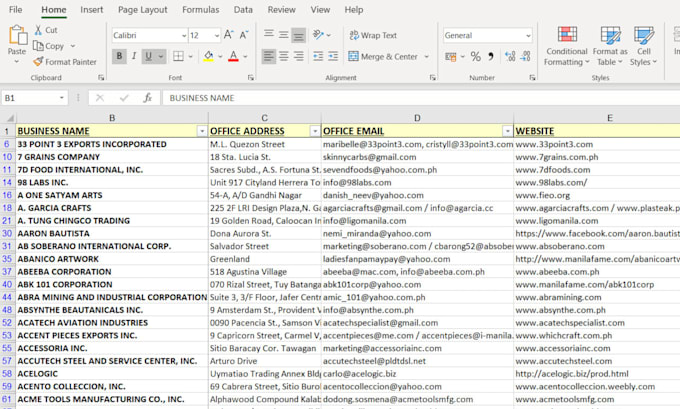Select cell www.abeeba.com.ph

[597, 272]
